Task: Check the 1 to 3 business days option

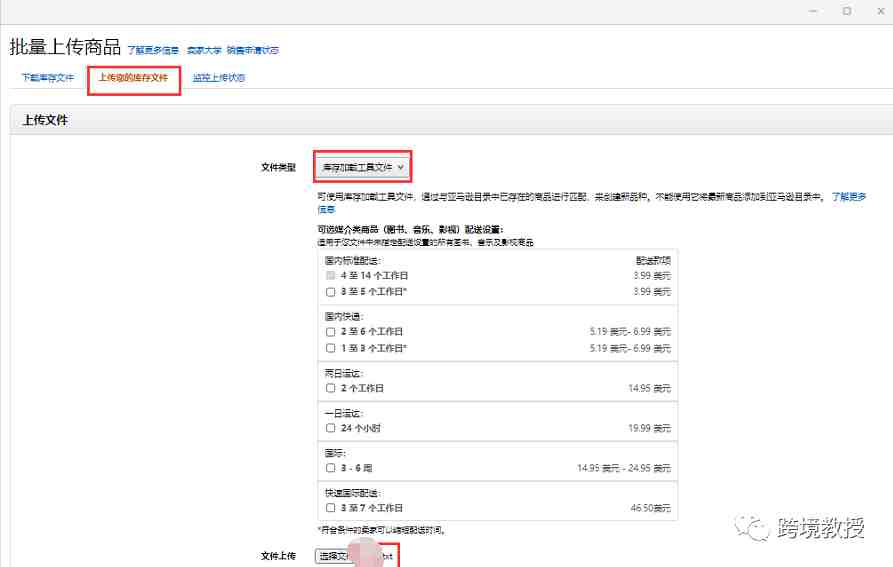Action: (x=330, y=348)
